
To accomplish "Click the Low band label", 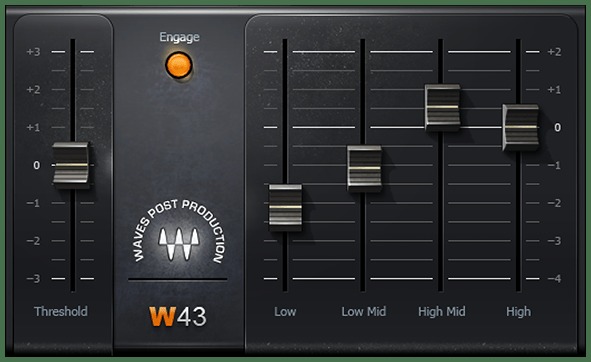I will (285, 311).
